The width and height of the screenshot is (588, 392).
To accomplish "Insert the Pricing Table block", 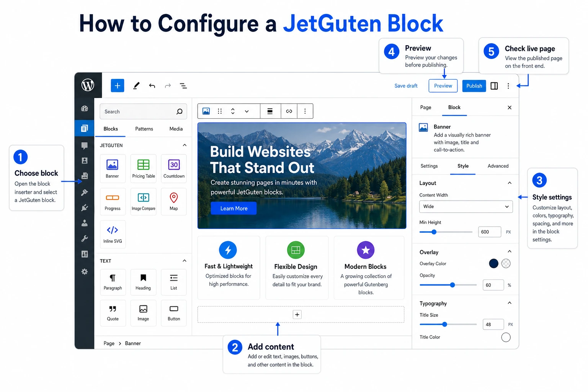I will pyautogui.click(x=144, y=169).
